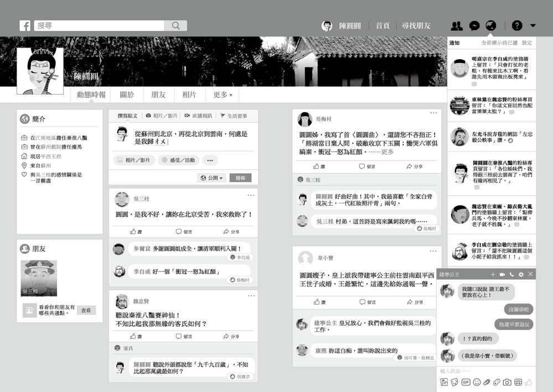
Task: Share the 吳三桂 post
Action: click(x=231, y=232)
